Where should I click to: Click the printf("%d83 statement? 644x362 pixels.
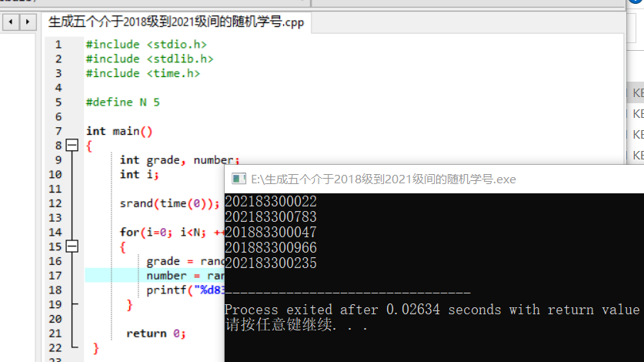click(185, 290)
